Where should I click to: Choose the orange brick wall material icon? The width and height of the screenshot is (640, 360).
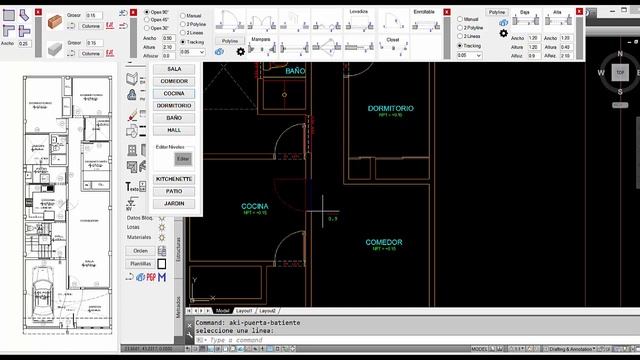click(55, 21)
